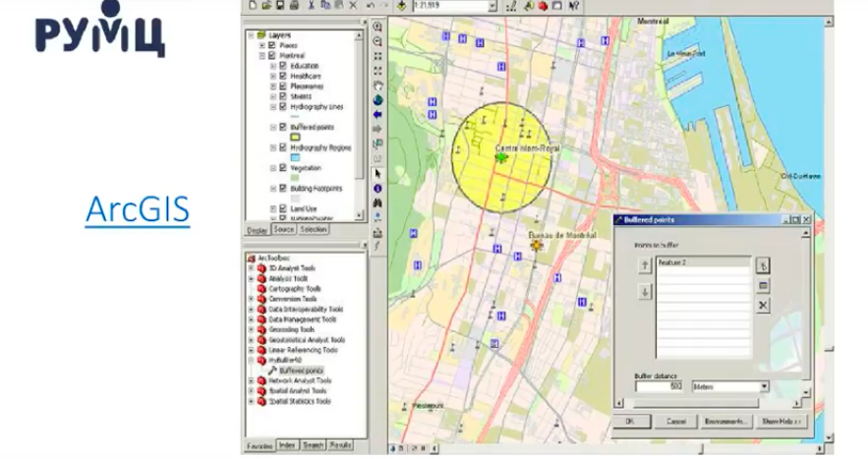
Task: Open the map scale dropdown
Action: tap(492, 6)
